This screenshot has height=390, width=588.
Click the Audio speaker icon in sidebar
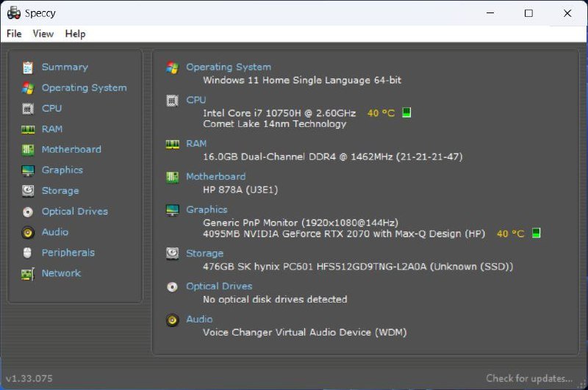pos(28,233)
